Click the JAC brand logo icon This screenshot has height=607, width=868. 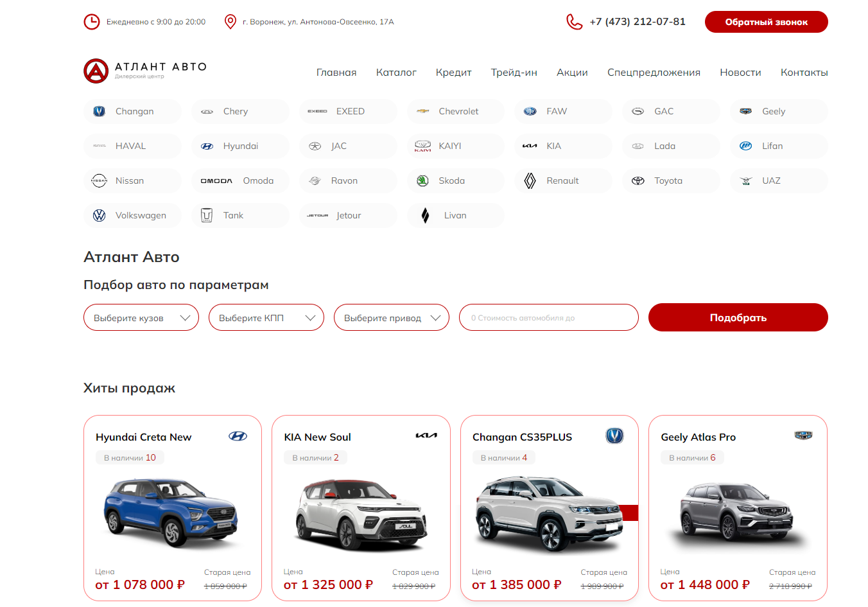coord(315,146)
